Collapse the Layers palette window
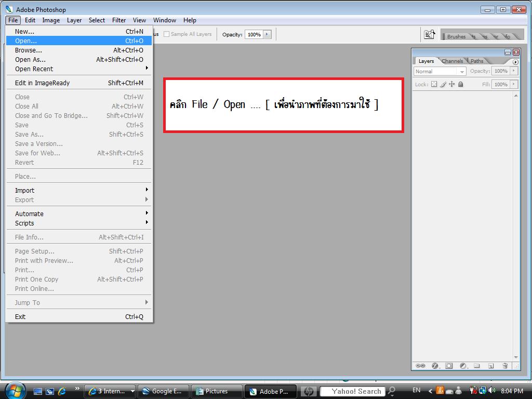This screenshot has width=532, height=399. coord(508,52)
